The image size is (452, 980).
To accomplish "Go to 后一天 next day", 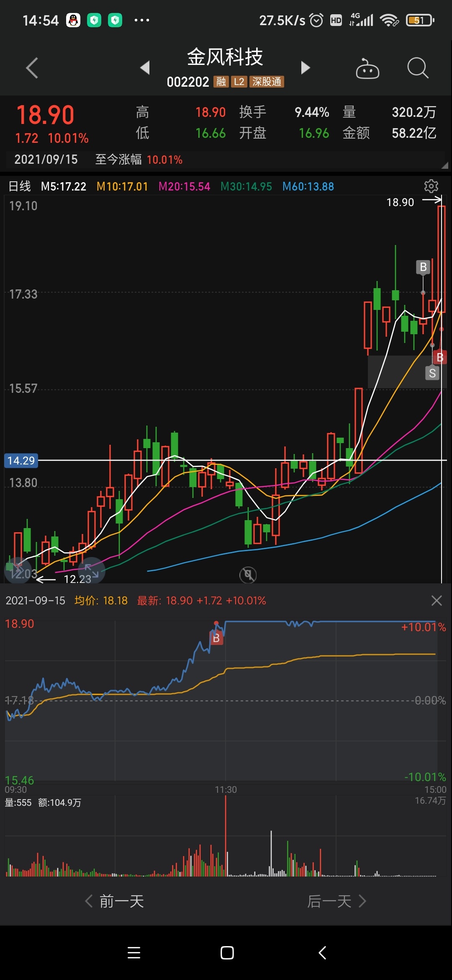I will pos(336,901).
